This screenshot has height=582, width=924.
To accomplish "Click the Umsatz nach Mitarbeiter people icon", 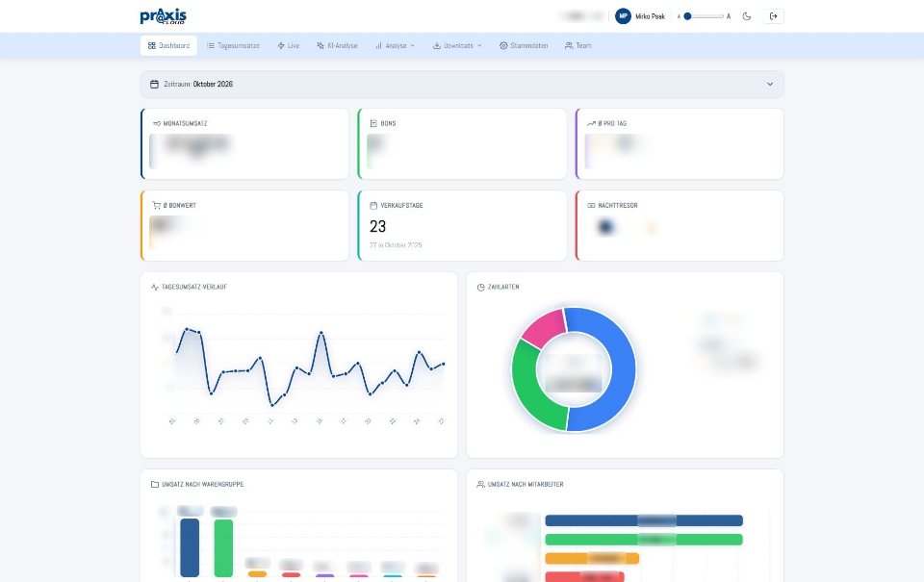I will click(481, 484).
